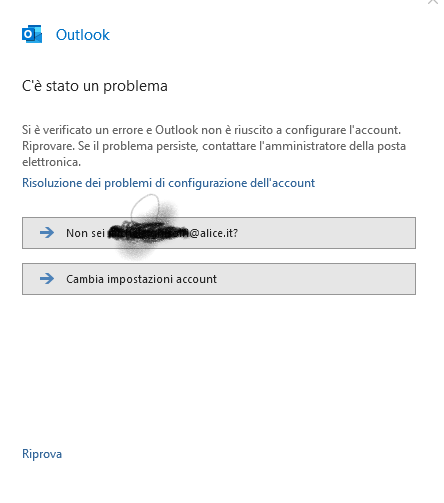Select the Cambia impostazioni account button
This screenshot has width=444, height=503.
click(219, 279)
